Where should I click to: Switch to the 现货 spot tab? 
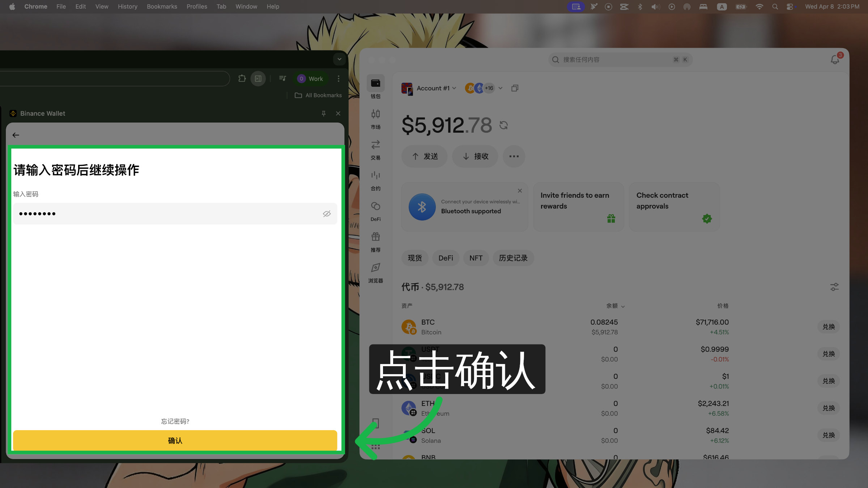tap(415, 258)
